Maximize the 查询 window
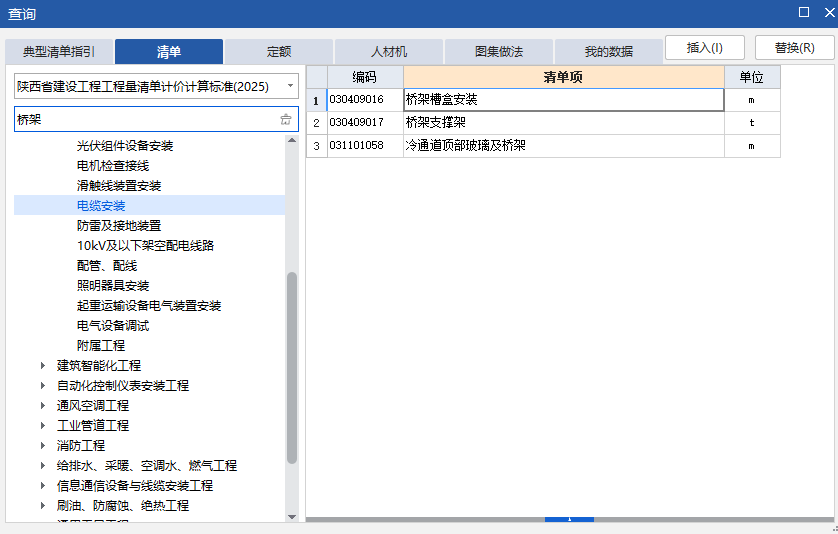Image resolution: width=838 pixels, height=534 pixels. click(804, 12)
